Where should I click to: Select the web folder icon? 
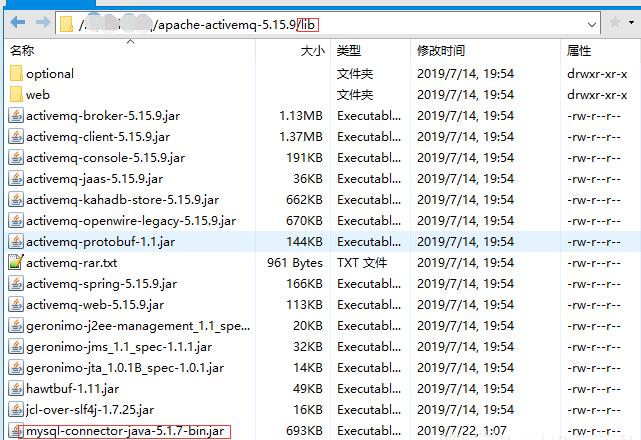tap(16, 94)
